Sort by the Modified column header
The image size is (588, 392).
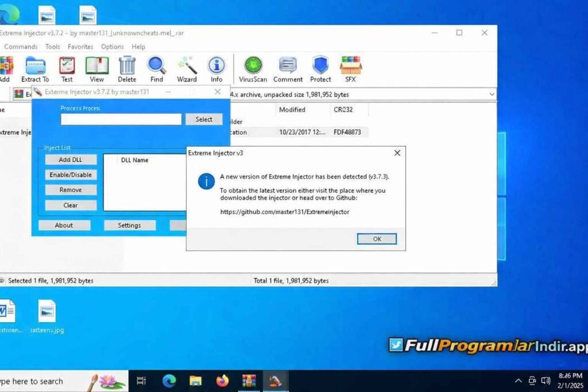(x=292, y=110)
